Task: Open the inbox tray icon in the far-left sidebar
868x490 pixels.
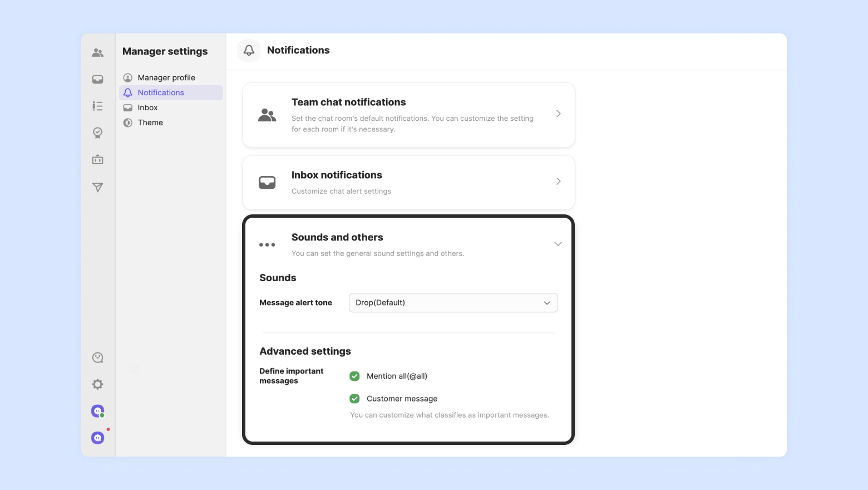Action: click(98, 80)
